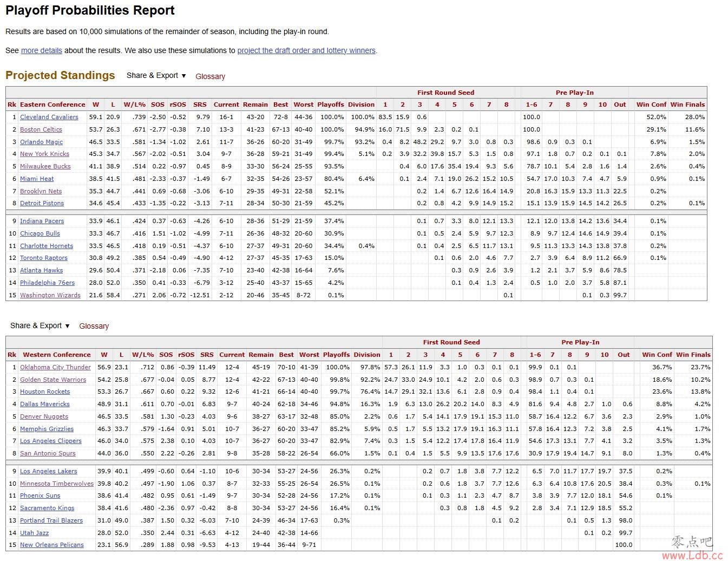Click Western Conference column header
The width and height of the screenshot is (728, 561).
coord(57,355)
